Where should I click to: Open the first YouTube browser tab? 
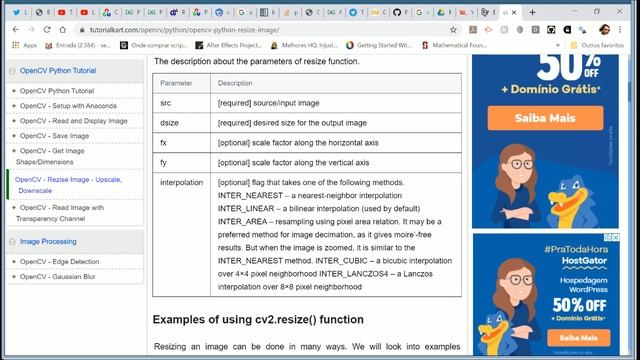64,13
